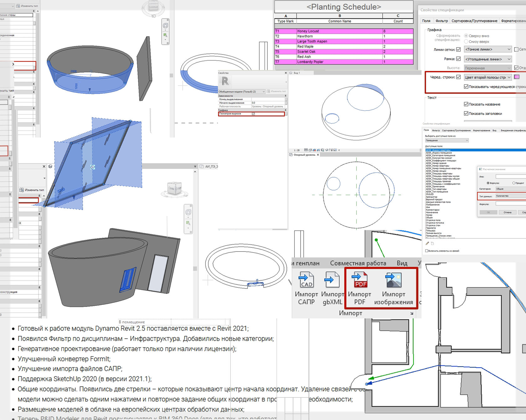Screen dimensions: 526x420
Task: Toggle the Черед. строки checkbox
Action: (x=458, y=77)
